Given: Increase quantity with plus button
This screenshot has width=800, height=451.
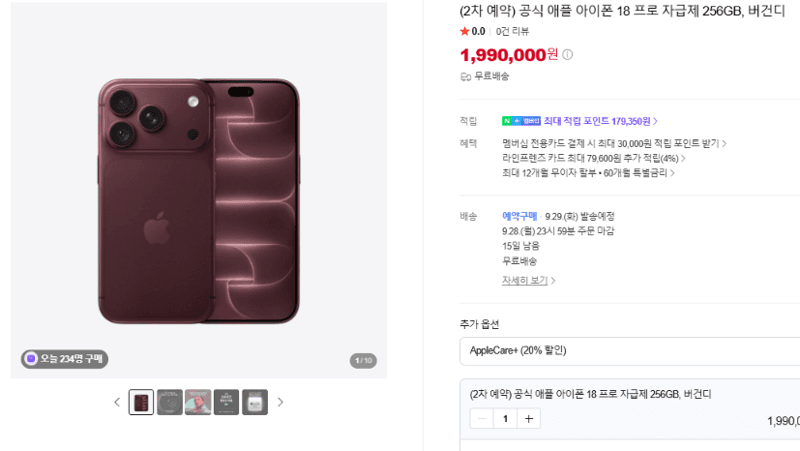Looking at the screenshot, I should (x=529, y=419).
